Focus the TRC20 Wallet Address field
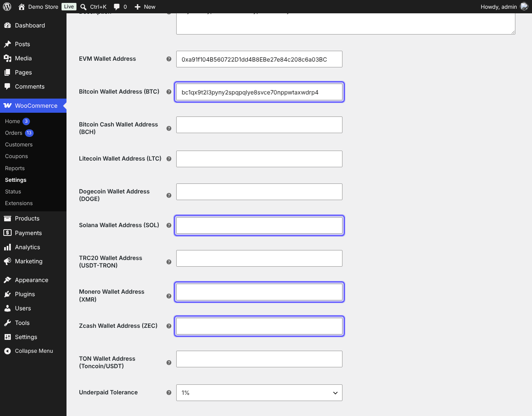The width and height of the screenshot is (532, 416). (x=259, y=258)
